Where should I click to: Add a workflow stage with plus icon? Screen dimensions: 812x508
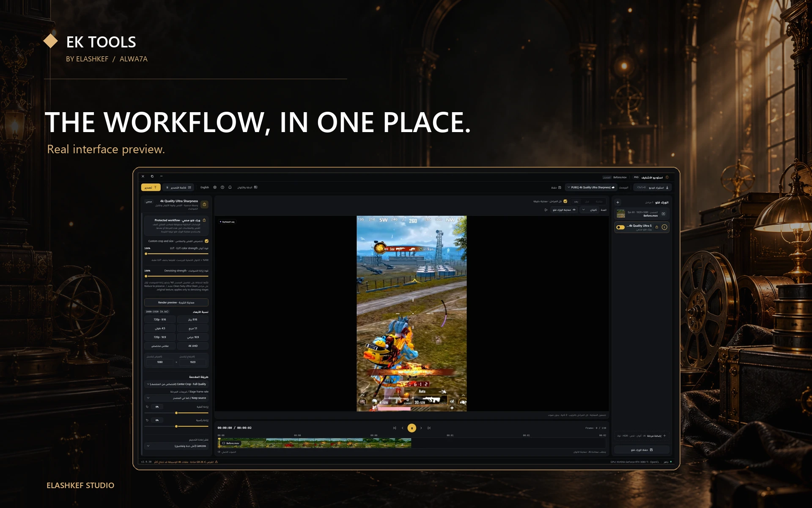618,202
